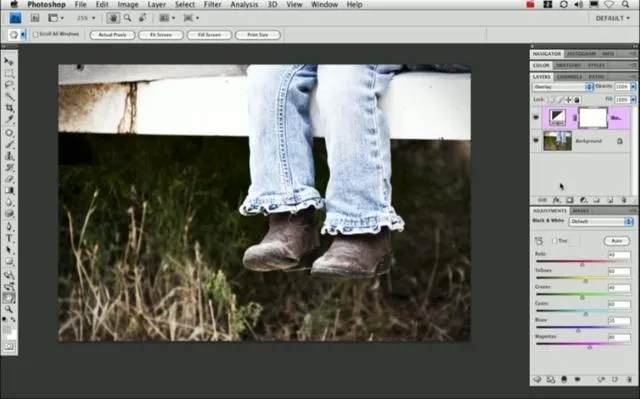Image resolution: width=640 pixels, height=399 pixels.
Task: Open the Black & White preset dropdown
Action: [600, 222]
